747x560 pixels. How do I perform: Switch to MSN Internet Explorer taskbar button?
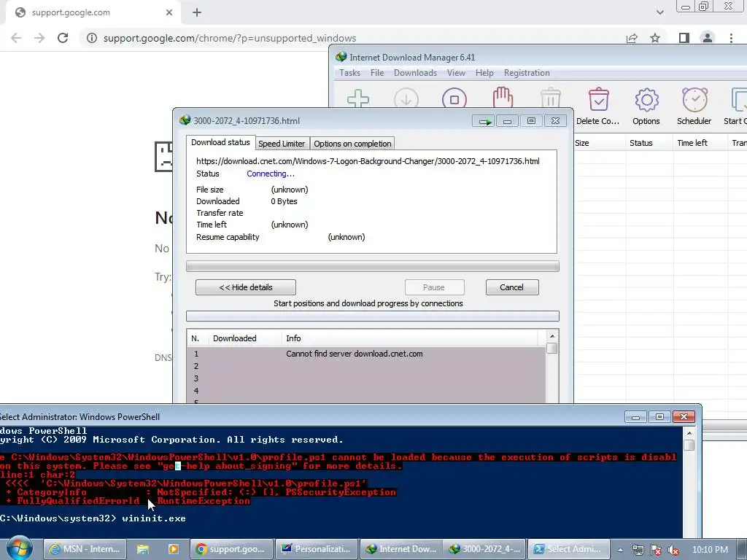tap(85, 549)
